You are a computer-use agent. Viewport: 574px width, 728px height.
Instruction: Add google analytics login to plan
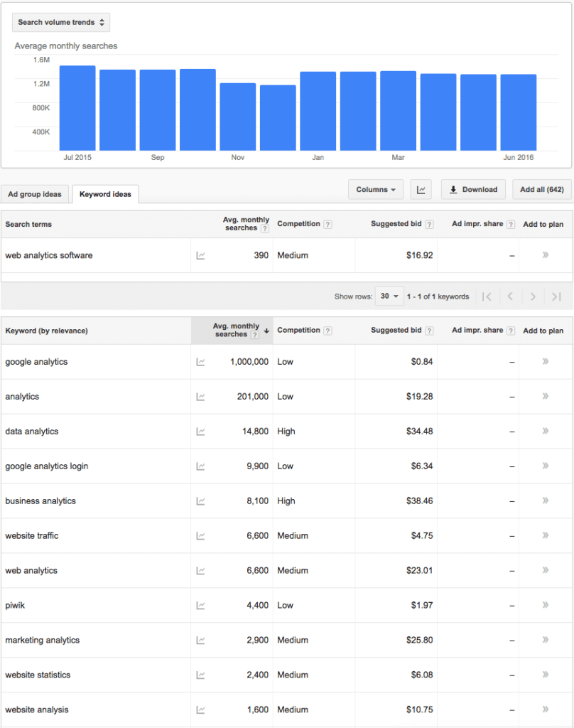click(x=546, y=466)
